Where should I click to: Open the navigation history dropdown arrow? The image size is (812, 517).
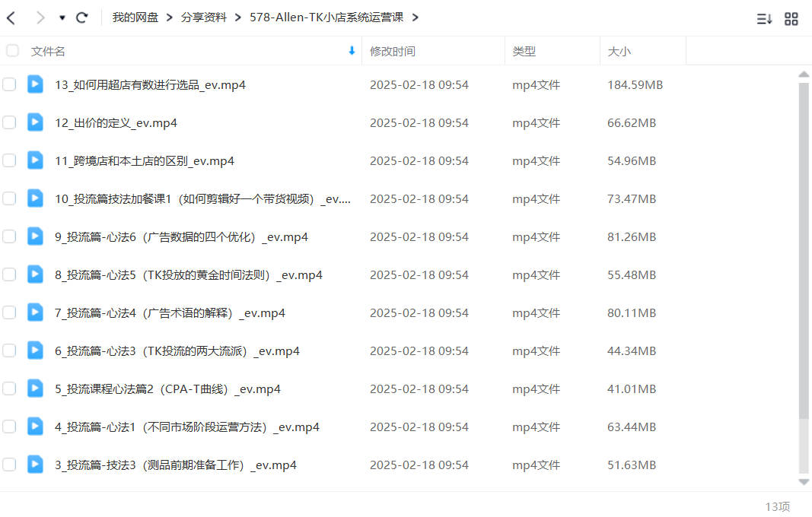tap(62, 18)
